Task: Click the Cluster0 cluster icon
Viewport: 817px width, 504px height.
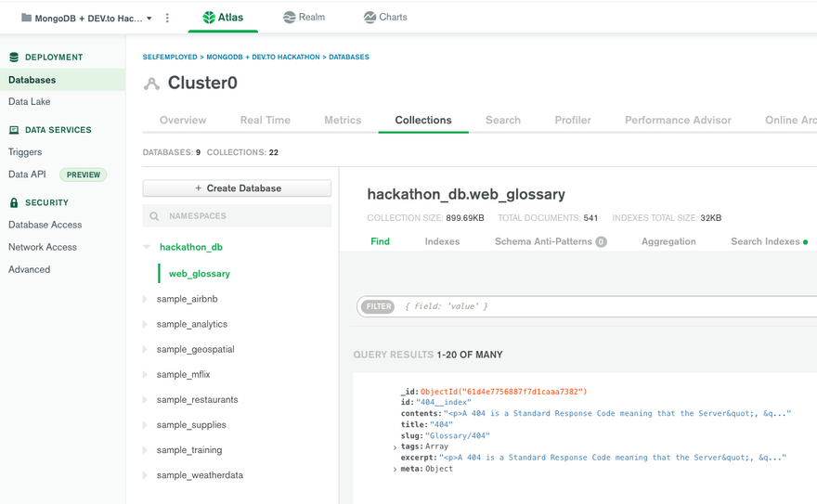Action: click(x=151, y=84)
